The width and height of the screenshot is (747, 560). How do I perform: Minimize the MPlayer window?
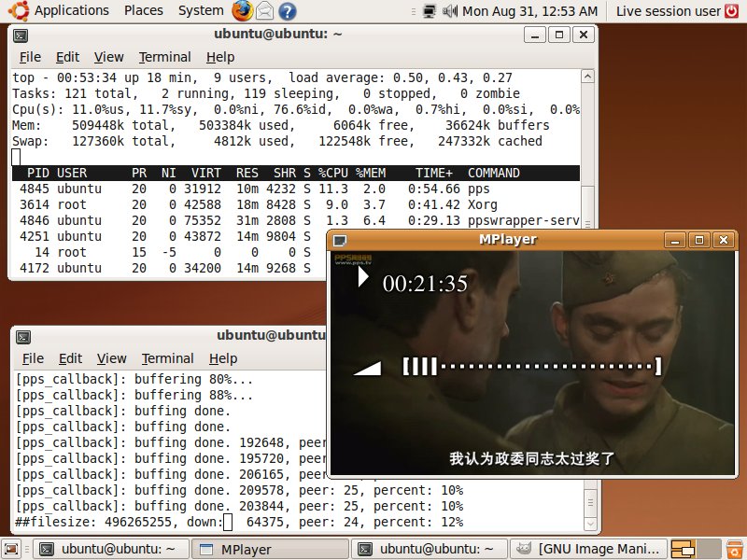pyautogui.click(x=674, y=240)
